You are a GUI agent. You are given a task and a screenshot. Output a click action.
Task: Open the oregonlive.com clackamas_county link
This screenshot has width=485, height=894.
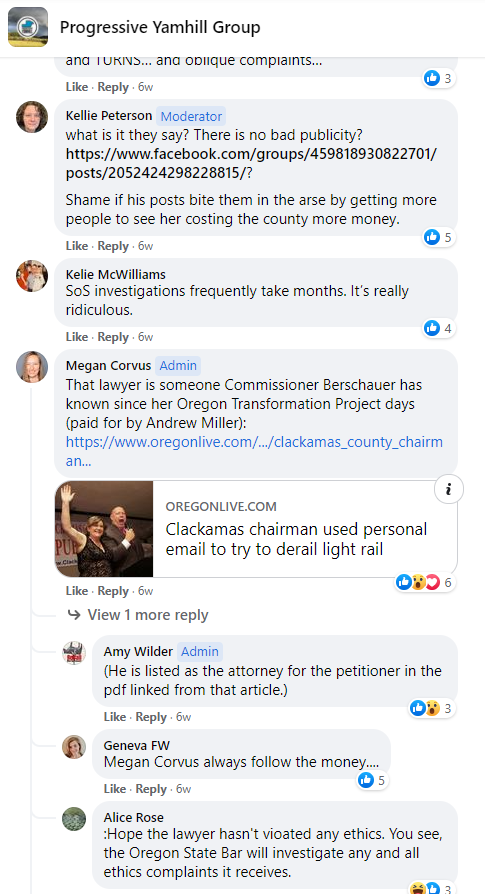click(254, 452)
